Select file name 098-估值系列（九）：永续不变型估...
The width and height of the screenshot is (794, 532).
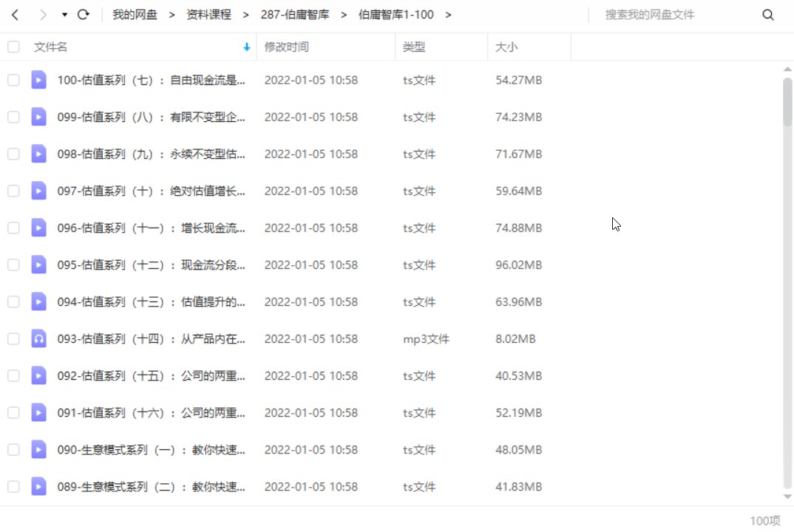(x=151, y=154)
